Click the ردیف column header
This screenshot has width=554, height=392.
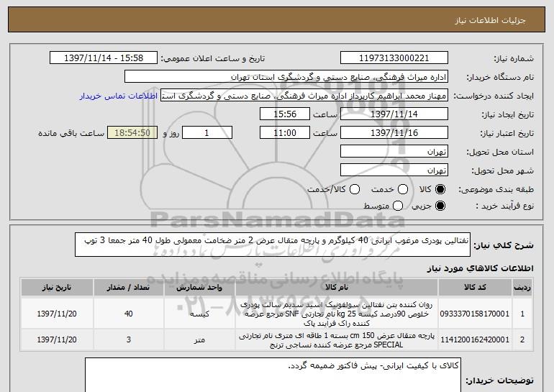[522, 288]
